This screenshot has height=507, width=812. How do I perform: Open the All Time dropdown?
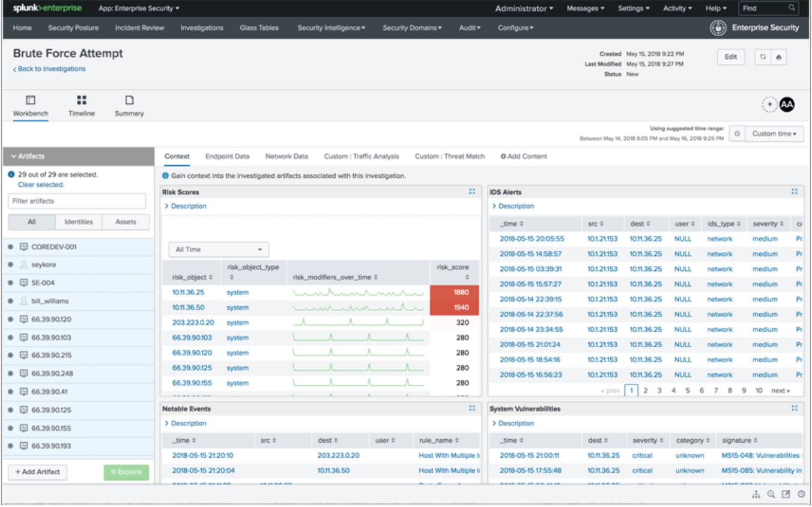pyautogui.click(x=219, y=249)
